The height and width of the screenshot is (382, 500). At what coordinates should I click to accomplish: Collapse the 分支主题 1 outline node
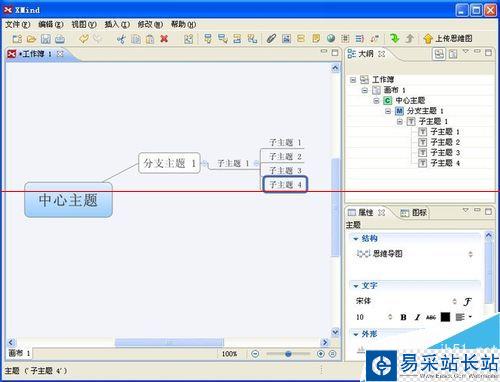(388, 111)
